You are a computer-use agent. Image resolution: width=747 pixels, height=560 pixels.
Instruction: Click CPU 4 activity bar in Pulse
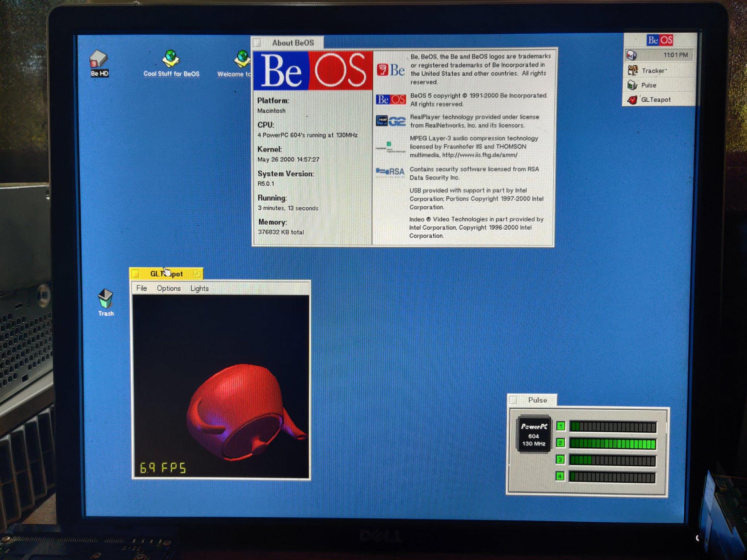click(x=612, y=477)
